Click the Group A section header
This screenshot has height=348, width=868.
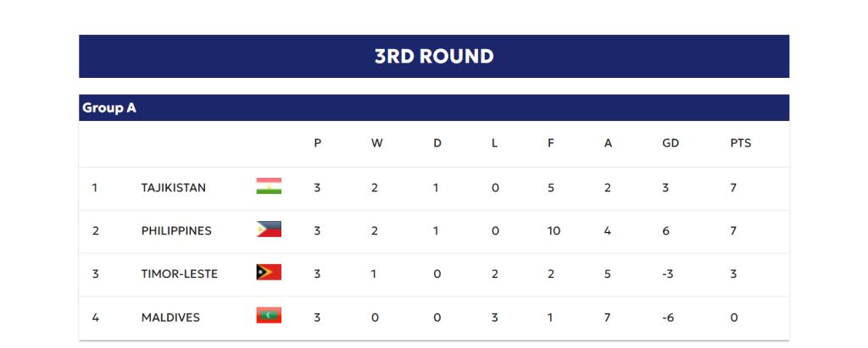pos(109,108)
